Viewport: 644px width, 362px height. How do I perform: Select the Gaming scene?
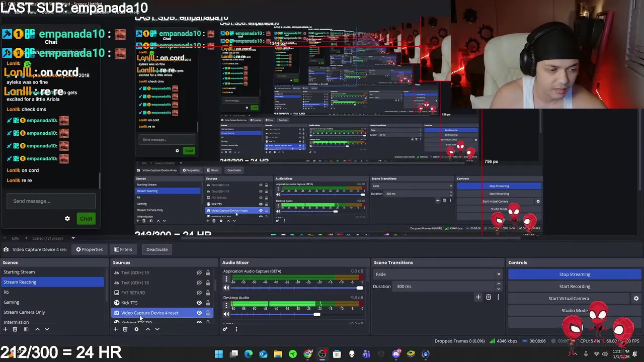(53, 302)
